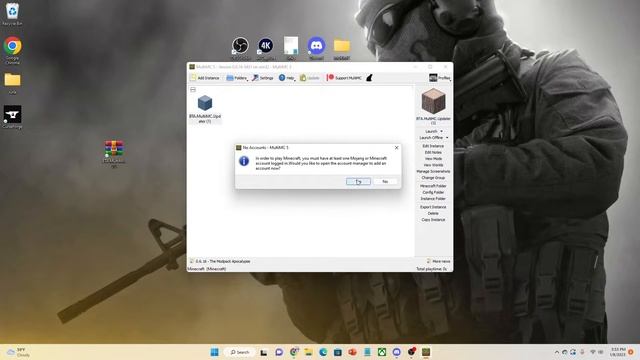This screenshot has width=640, height=360.
Task: Open the weather widget in taskbar
Action: (x=18, y=352)
